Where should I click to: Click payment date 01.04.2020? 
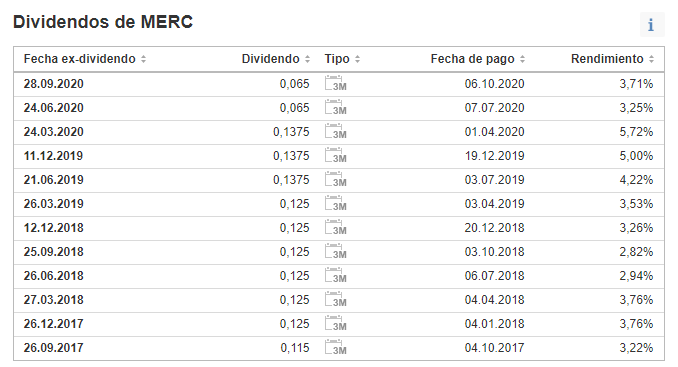(495, 132)
